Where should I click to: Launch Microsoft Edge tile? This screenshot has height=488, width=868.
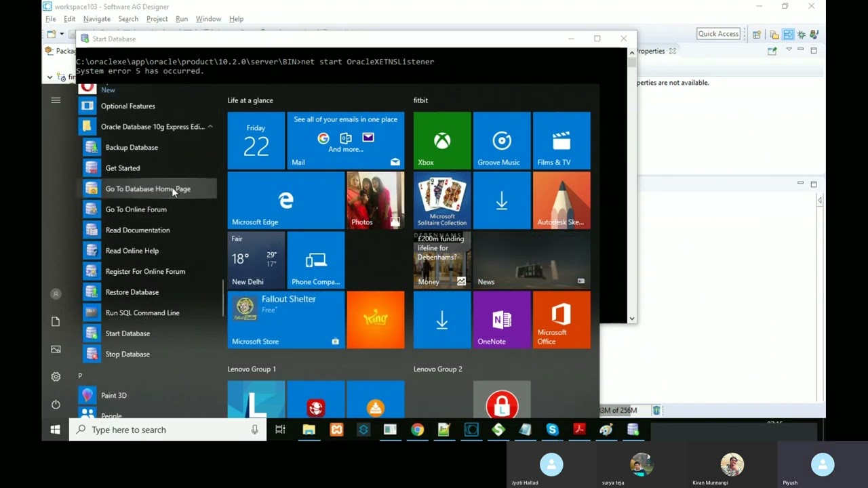point(285,200)
